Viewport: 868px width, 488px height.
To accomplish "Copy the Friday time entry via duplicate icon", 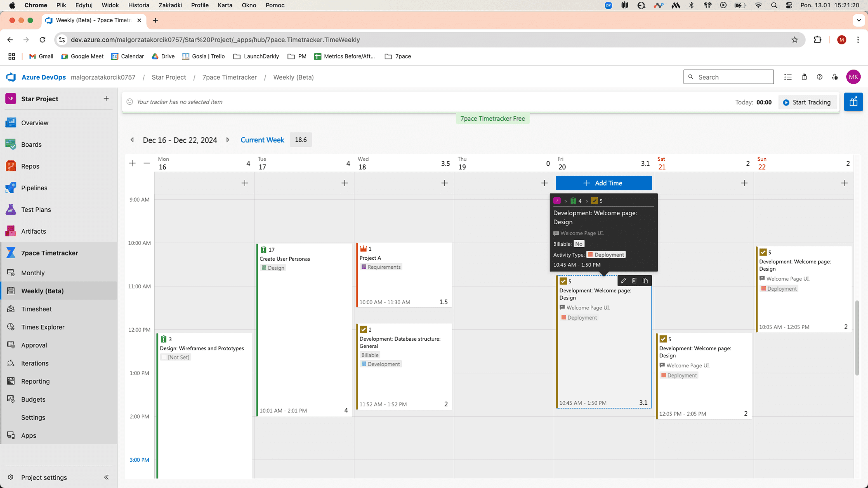I will coord(645,281).
